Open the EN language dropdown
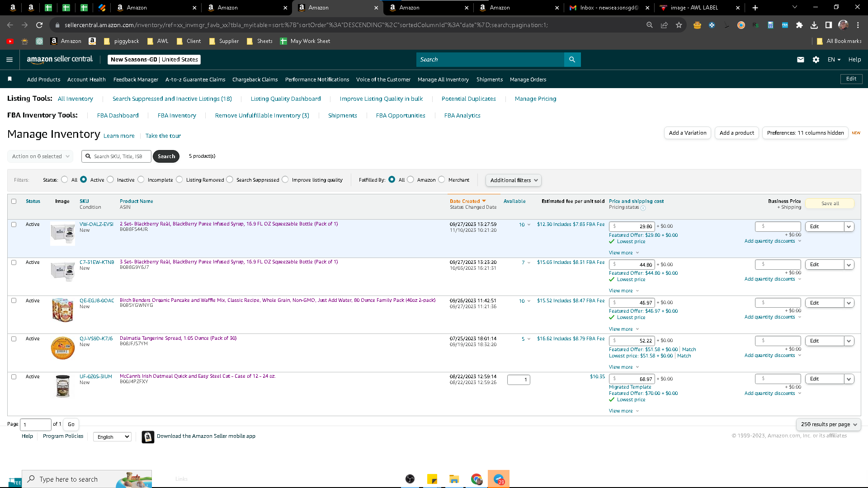 point(834,60)
